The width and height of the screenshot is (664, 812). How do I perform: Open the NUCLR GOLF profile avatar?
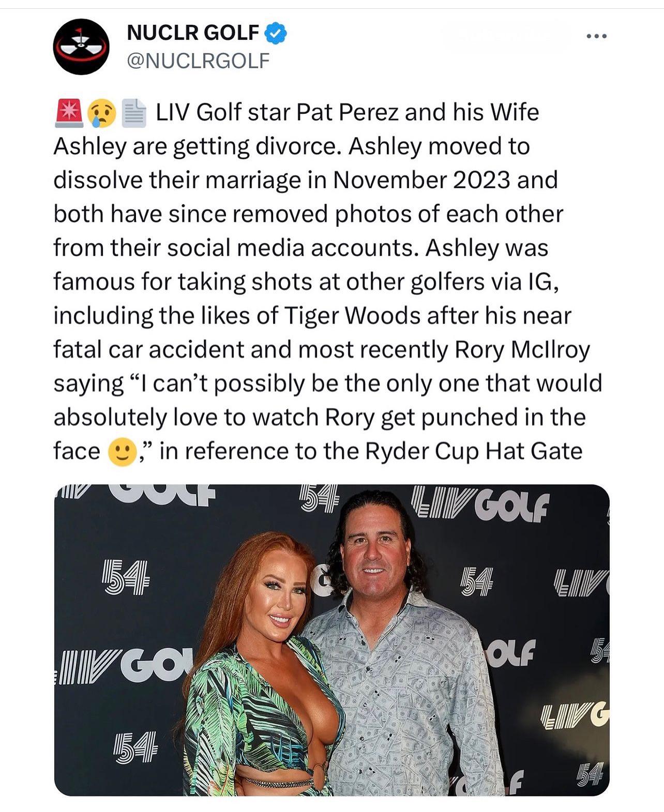tap(81, 47)
